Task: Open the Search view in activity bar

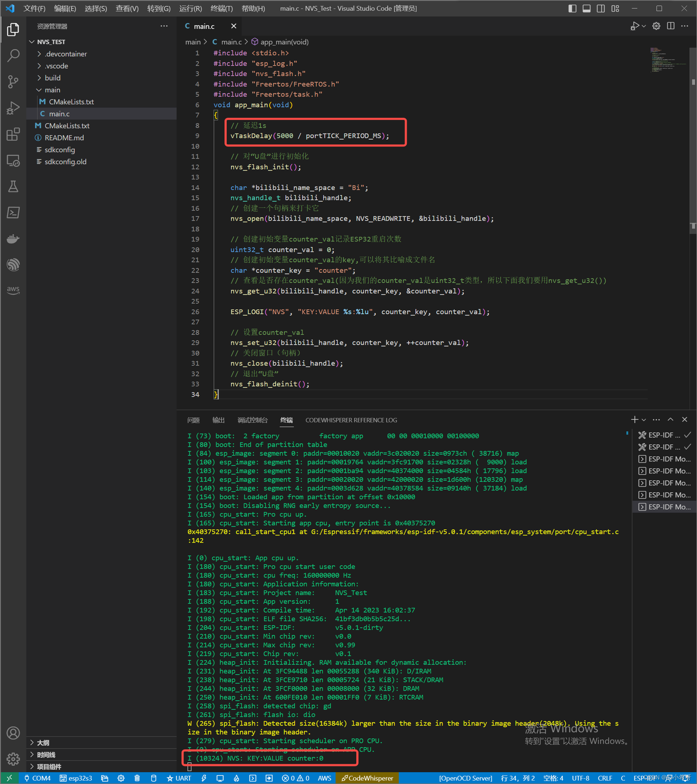Action: point(13,55)
